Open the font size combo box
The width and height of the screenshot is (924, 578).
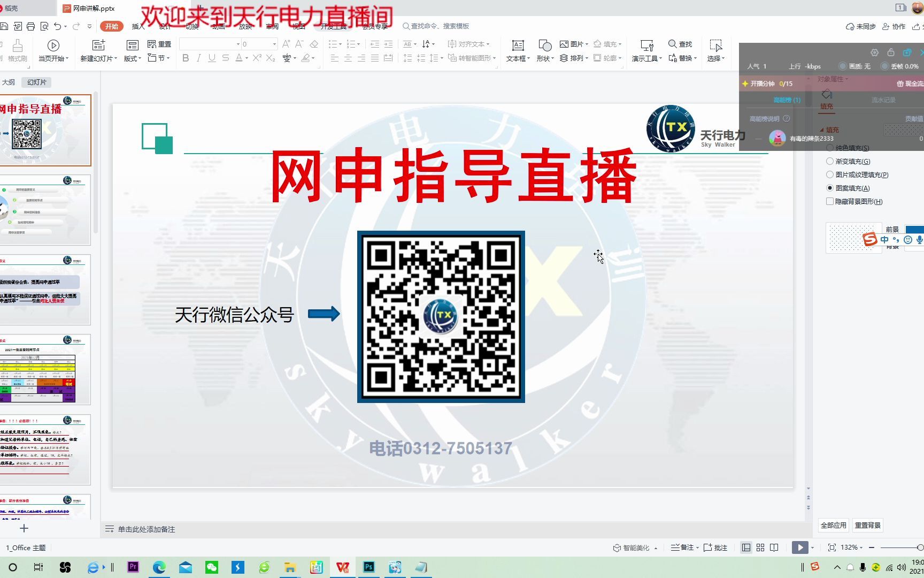coord(259,44)
